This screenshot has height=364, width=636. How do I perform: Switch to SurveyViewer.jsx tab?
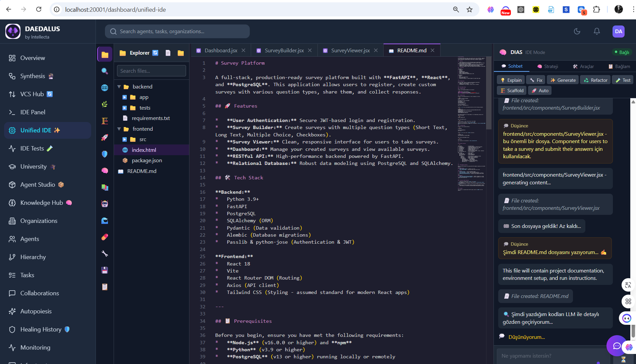tap(350, 50)
